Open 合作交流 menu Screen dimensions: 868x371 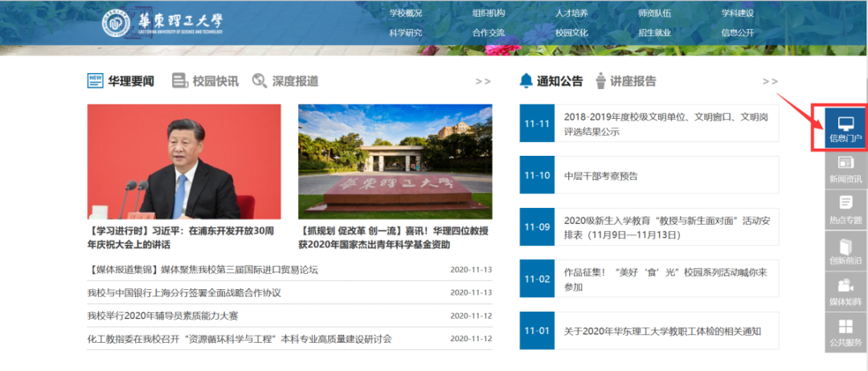pyautogui.click(x=489, y=33)
